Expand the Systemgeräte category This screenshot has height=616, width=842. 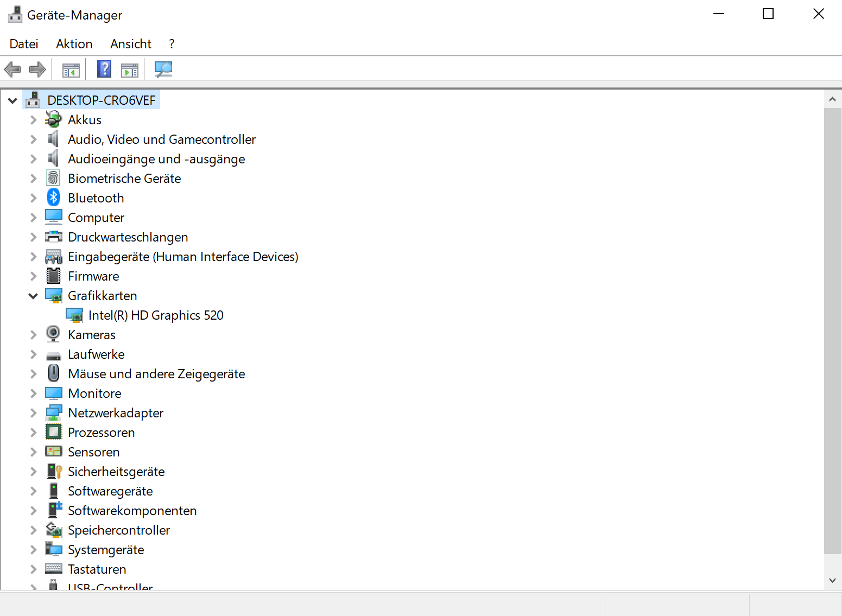point(34,550)
